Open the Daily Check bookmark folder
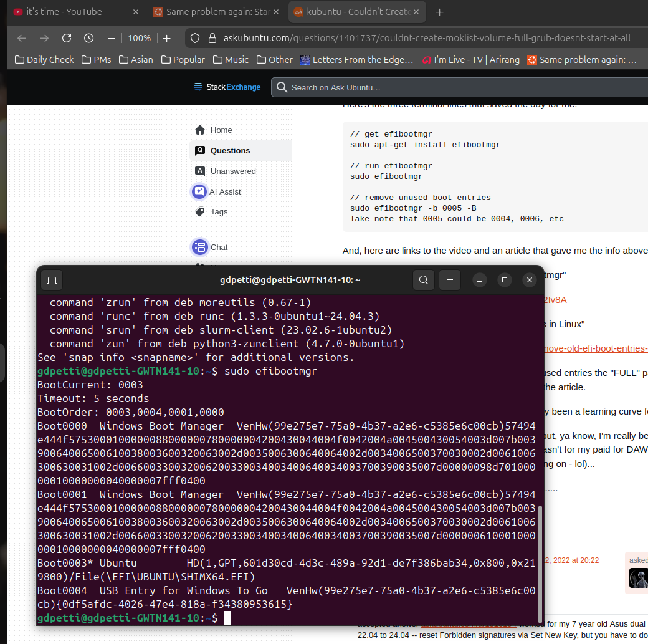 coord(44,60)
